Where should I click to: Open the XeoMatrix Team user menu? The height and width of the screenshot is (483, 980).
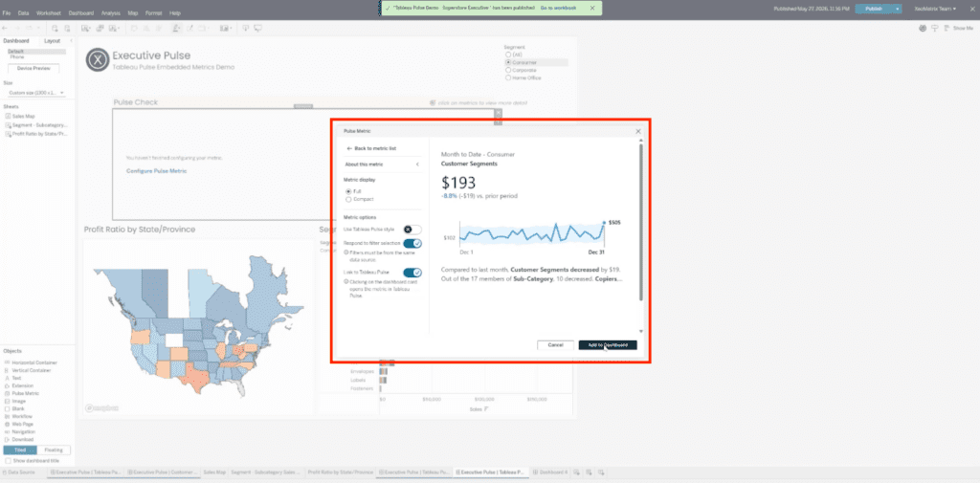click(x=934, y=9)
